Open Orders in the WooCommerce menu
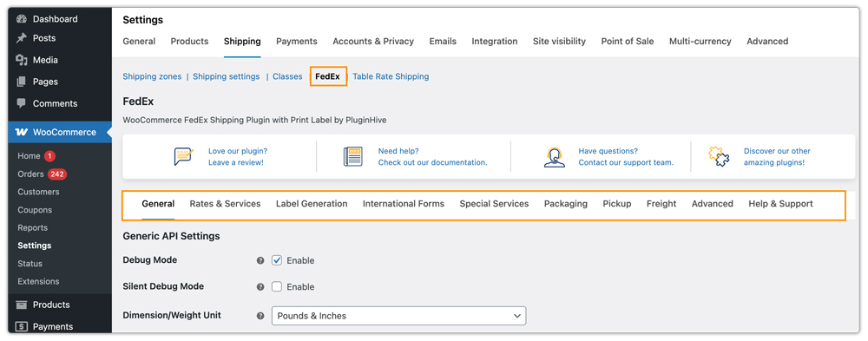Viewport: 868px width, 341px height. click(x=30, y=174)
